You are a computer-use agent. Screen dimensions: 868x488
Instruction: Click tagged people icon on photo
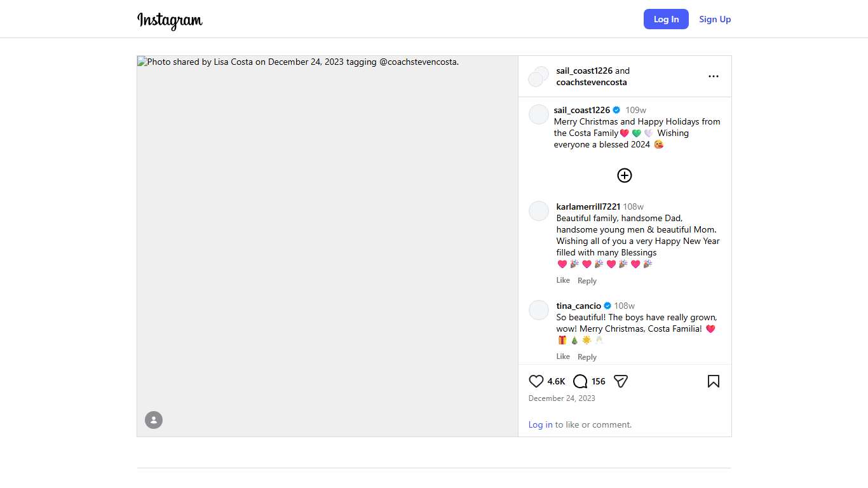[154, 420]
